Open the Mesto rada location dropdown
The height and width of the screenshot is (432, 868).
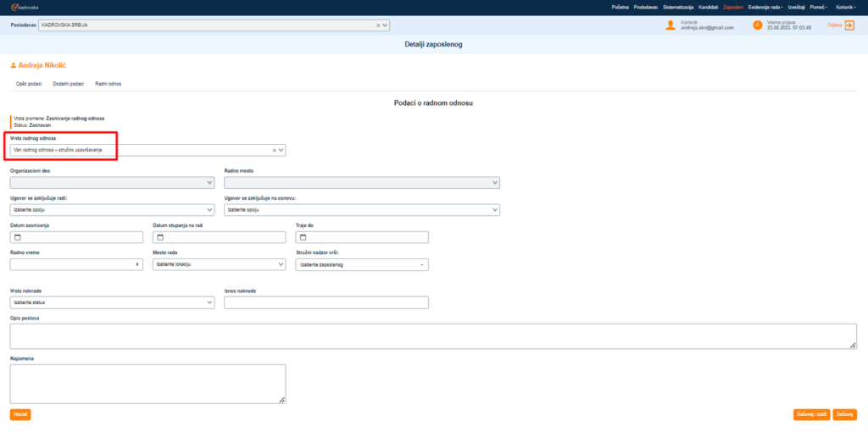click(281, 264)
